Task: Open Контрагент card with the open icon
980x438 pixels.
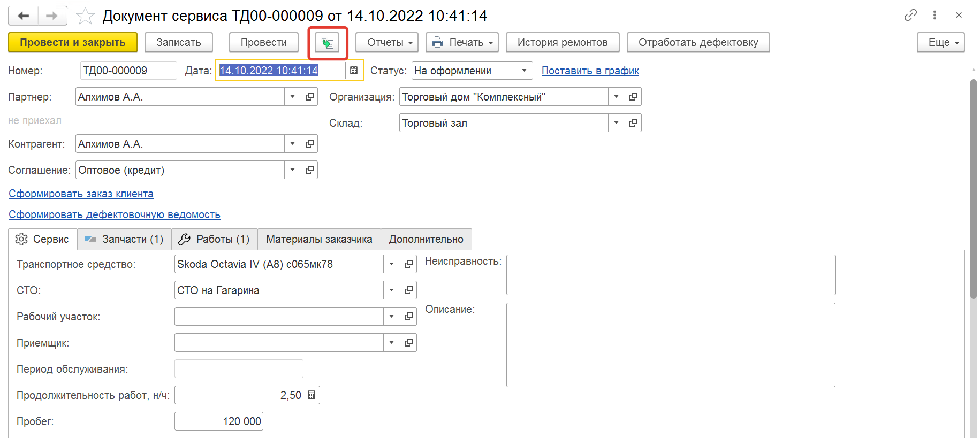Action: [309, 144]
